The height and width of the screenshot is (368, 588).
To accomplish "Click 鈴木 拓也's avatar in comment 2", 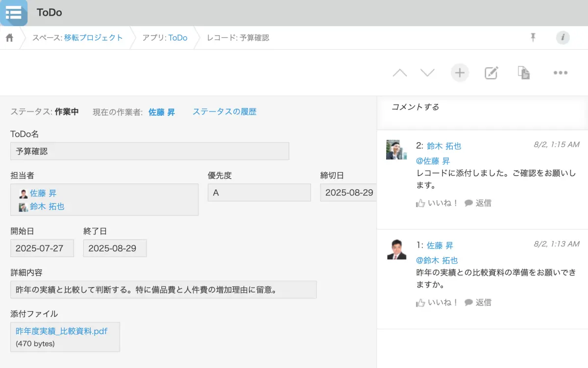I will click(396, 150).
